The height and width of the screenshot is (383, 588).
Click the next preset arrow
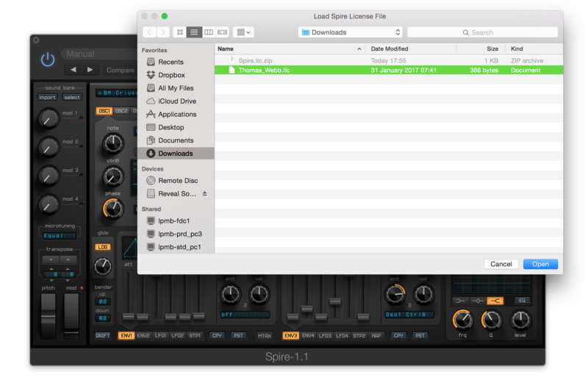(x=90, y=70)
